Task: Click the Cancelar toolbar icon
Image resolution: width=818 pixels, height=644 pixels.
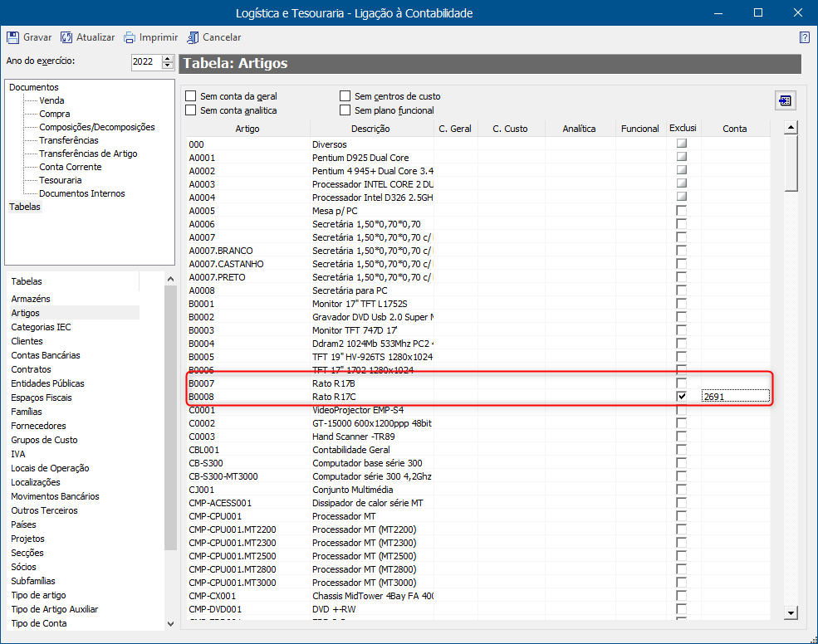Action: pyautogui.click(x=193, y=37)
